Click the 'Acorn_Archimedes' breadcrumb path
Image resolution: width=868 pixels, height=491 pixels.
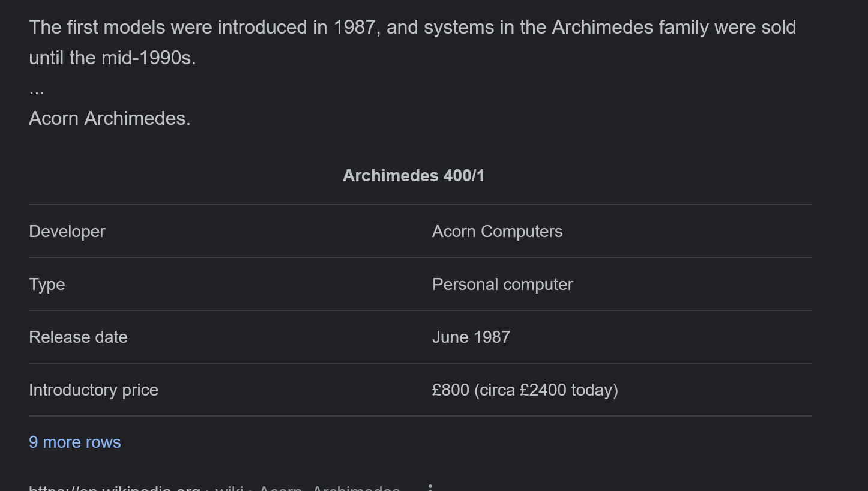tap(329, 488)
